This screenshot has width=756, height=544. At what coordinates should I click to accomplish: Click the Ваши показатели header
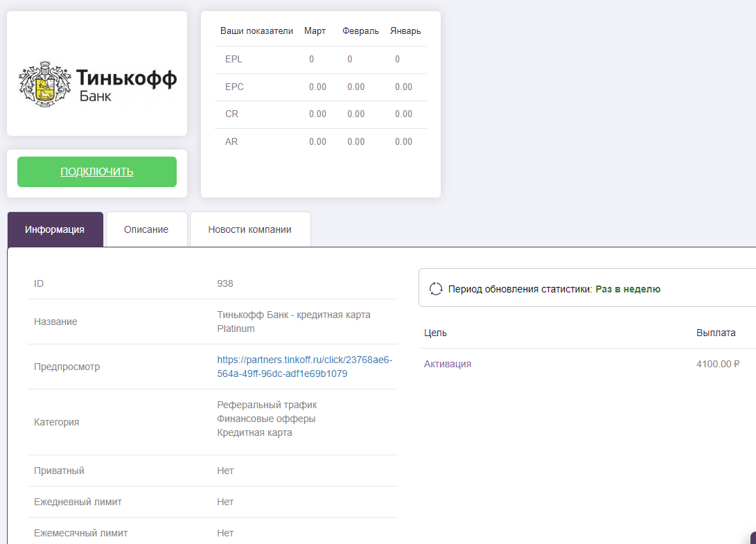256,31
